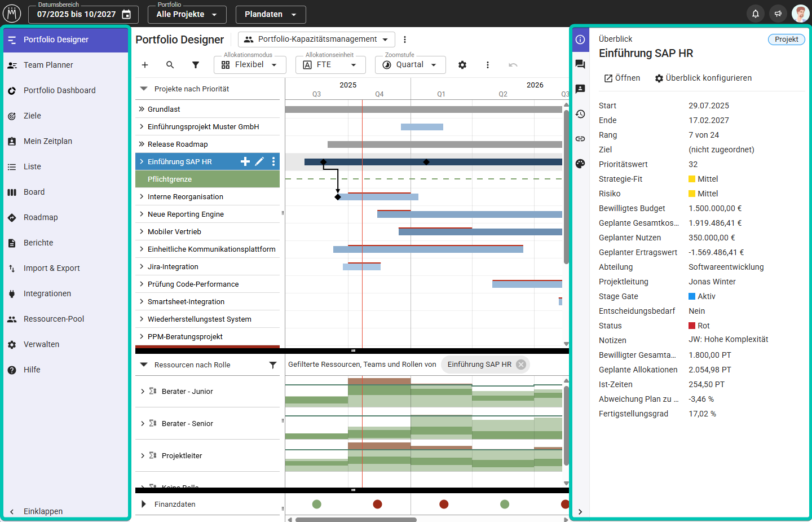
Task: Click the pencil edit icon on Einführung SAP HR
Action: 259,161
